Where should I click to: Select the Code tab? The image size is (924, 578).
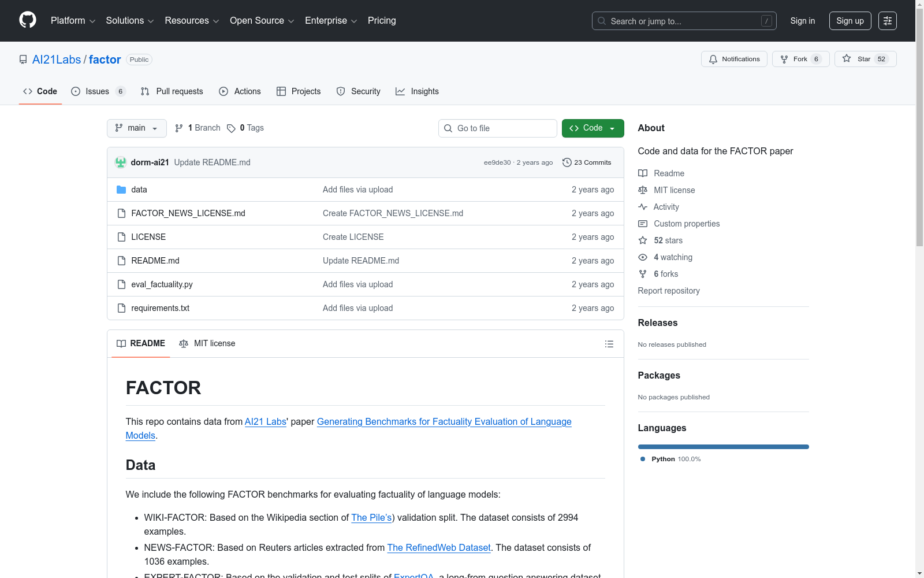point(40,91)
